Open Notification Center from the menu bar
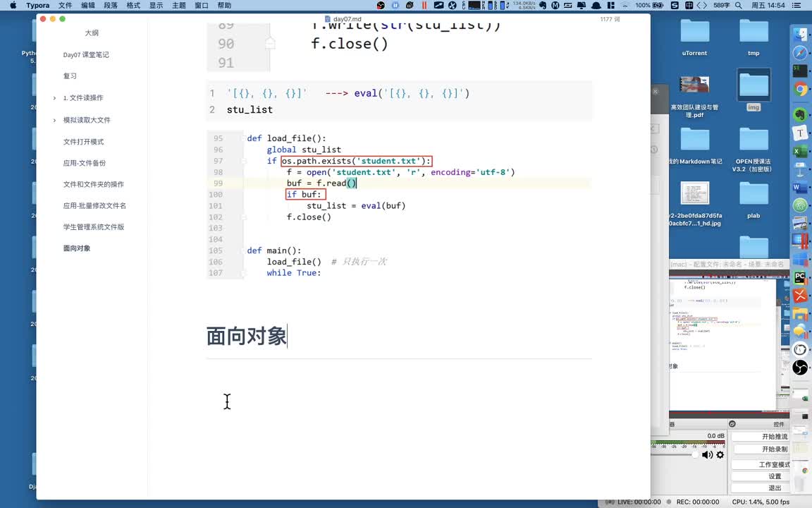 796,5
